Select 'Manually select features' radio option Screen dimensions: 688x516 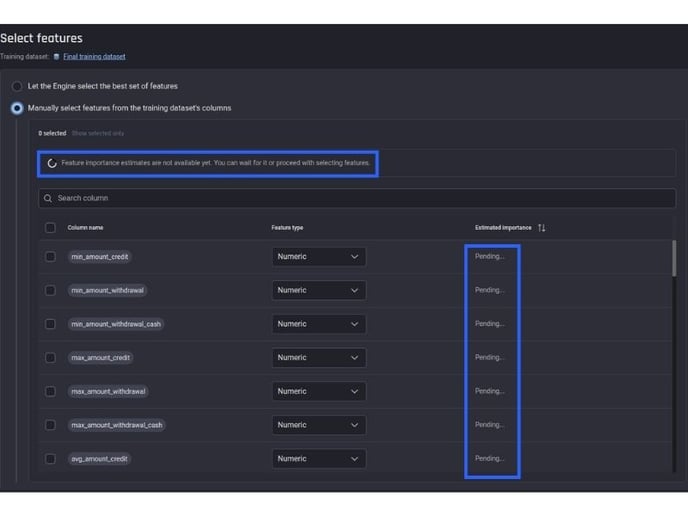point(17,108)
